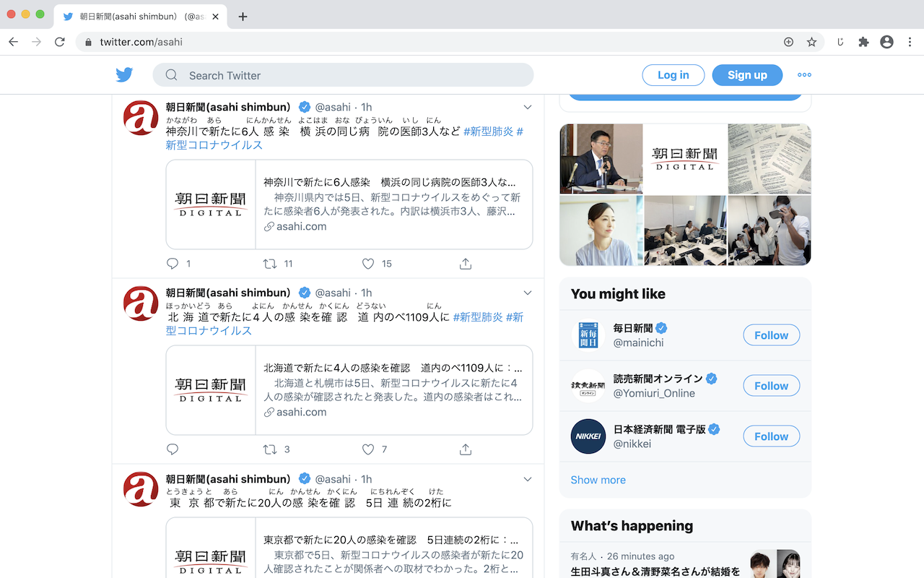Reload the page

click(x=60, y=42)
